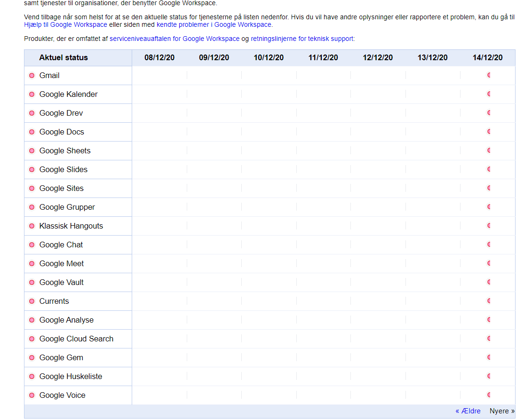Click Google Vault current status dot
Viewport: 532px width, 419px height.
(x=32, y=282)
